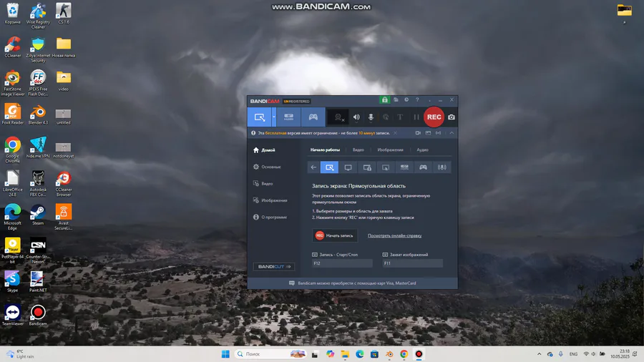
Task: Collapse the panel with the up chevron
Action: tap(452, 133)
